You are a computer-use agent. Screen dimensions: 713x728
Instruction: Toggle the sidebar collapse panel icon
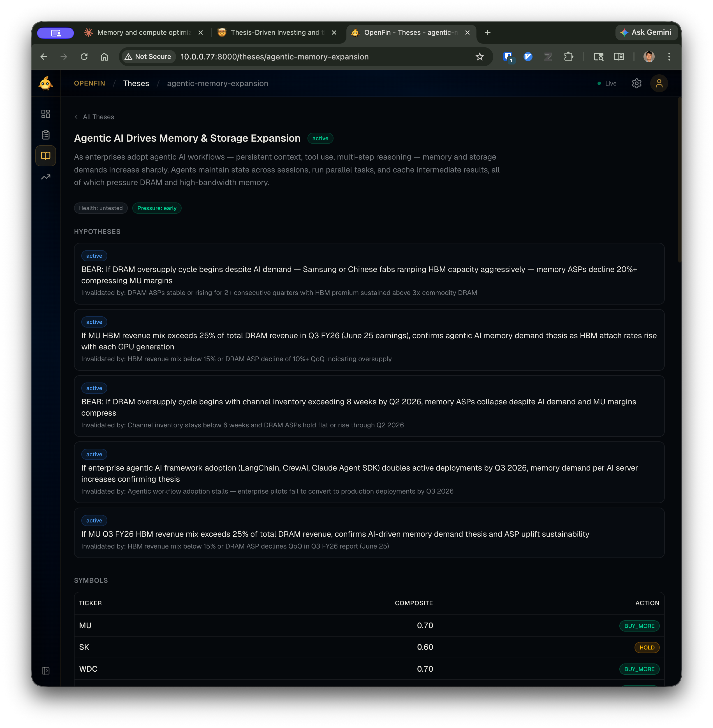[x=46, y=671]
